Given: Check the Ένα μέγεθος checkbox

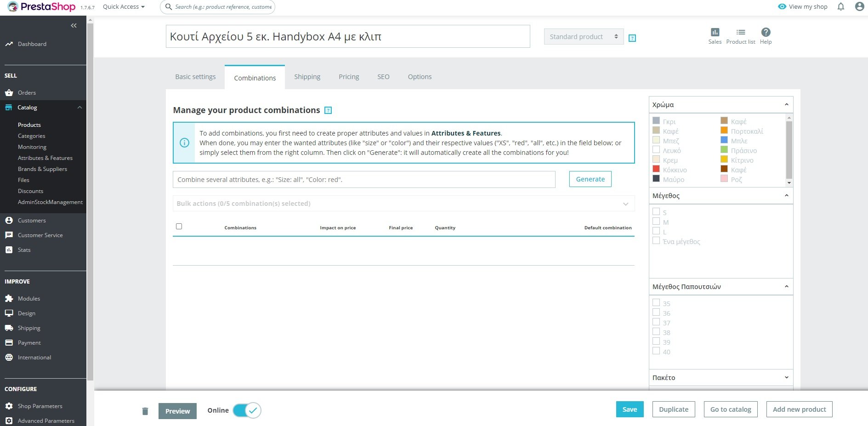Looking at the screenshot, I should (656, 241).
